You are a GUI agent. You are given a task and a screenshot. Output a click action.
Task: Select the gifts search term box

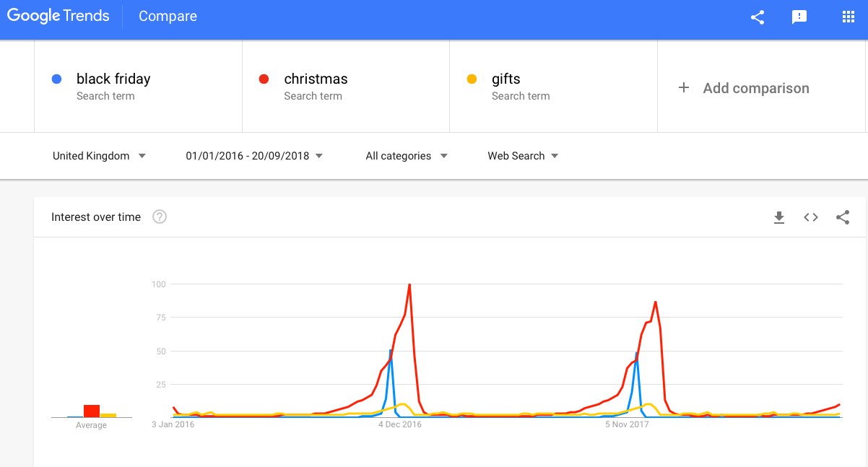pyautogui.click(x=553, y=86)
